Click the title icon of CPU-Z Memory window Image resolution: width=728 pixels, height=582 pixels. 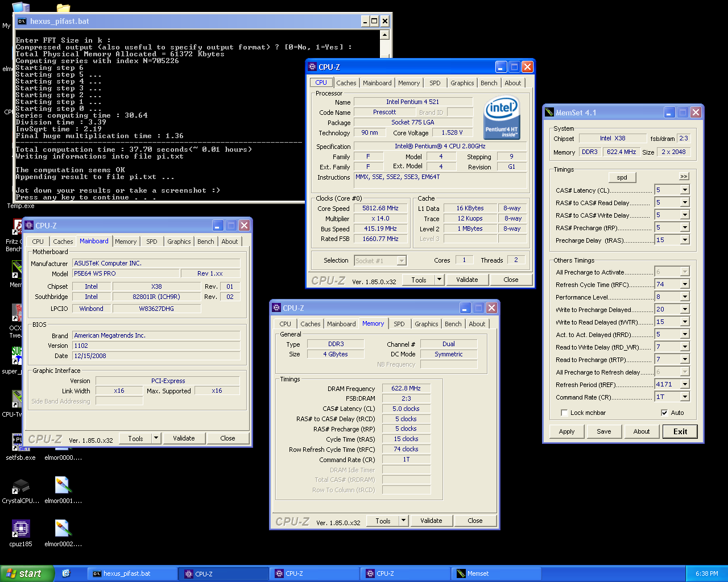277,307
